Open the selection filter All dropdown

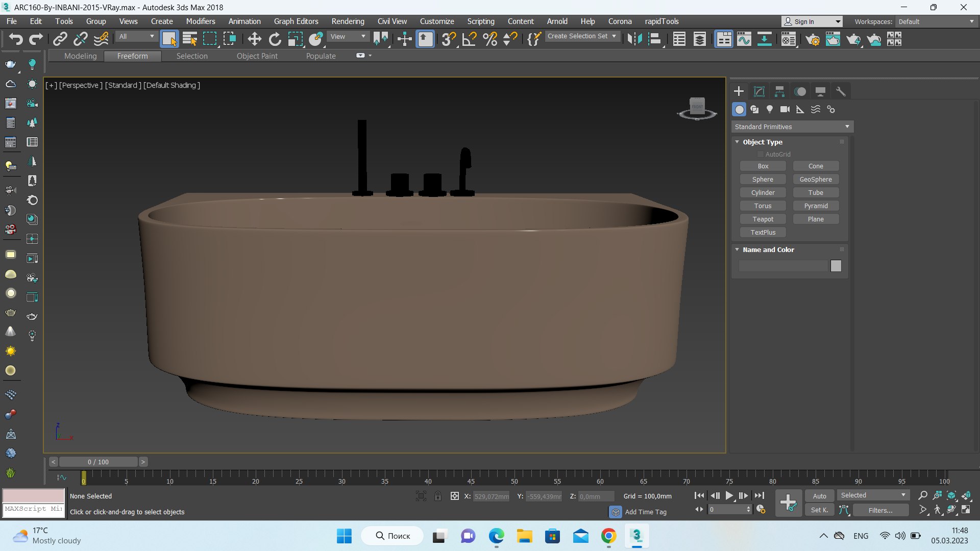pyautogui.click(x=136, y=36)
